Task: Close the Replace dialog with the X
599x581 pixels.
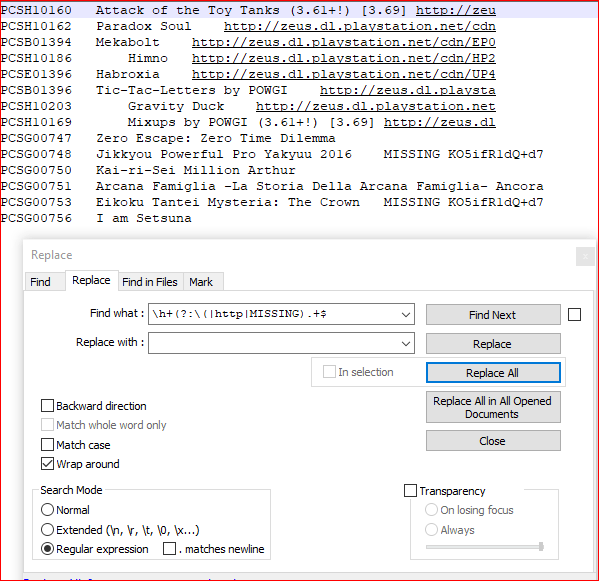Action: tap(585, 256)
